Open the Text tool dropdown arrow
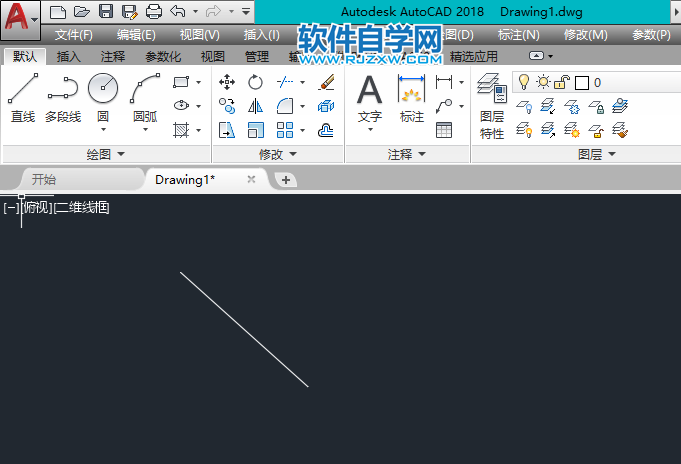This screenshot has width=681, height=464. 370,129
